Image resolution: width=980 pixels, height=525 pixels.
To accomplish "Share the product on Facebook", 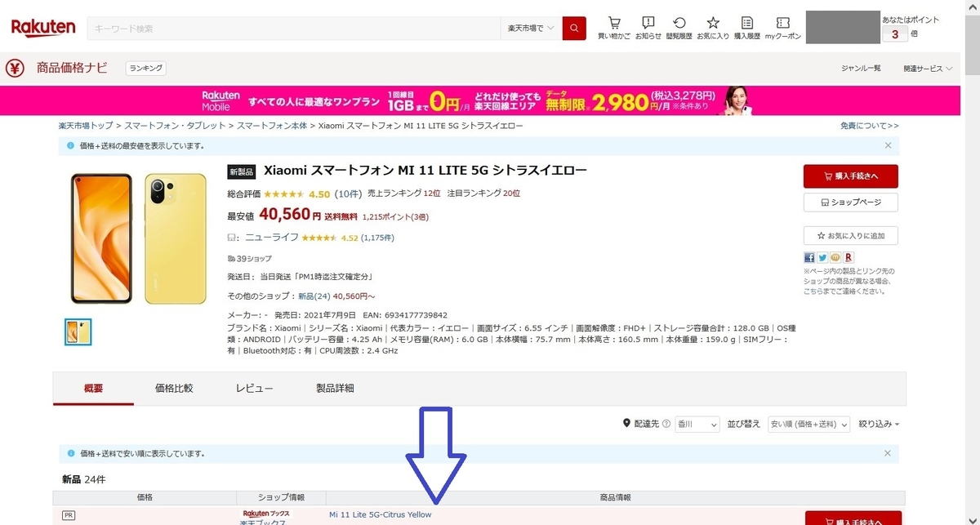I will pyautogui.click(x=809, y=257).
